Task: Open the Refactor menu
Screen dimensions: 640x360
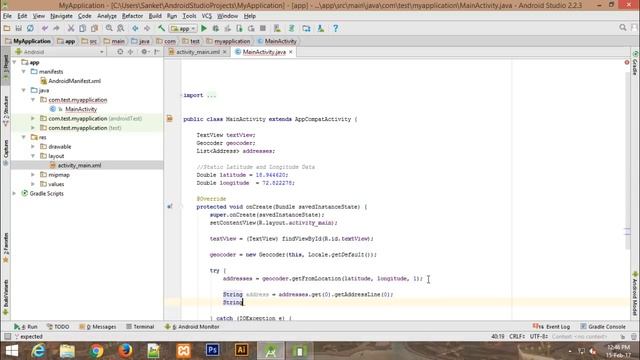Action: pyautogui.click(x=132, y=16)
